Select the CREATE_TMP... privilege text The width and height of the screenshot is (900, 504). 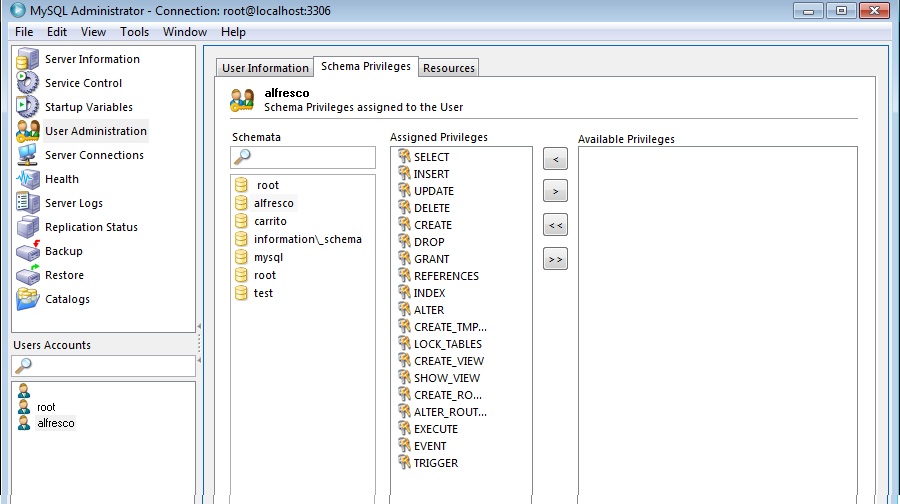point(450,327)
